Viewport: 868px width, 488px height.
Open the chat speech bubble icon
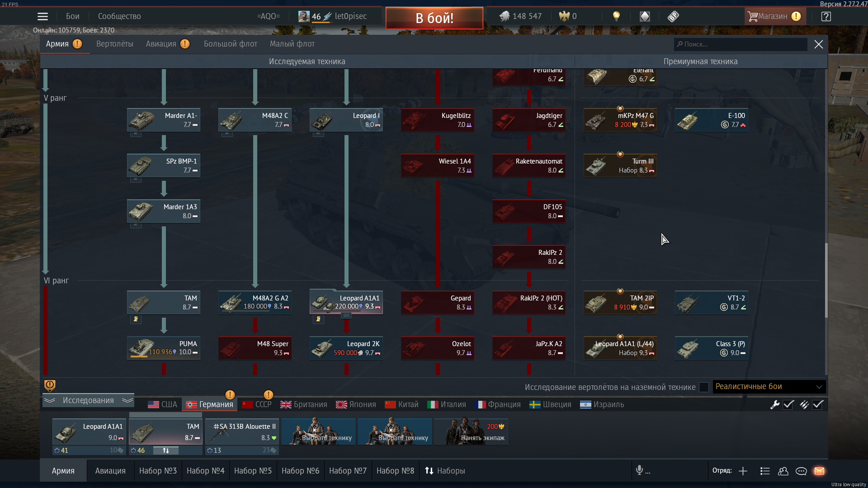(x=801, y=471)
